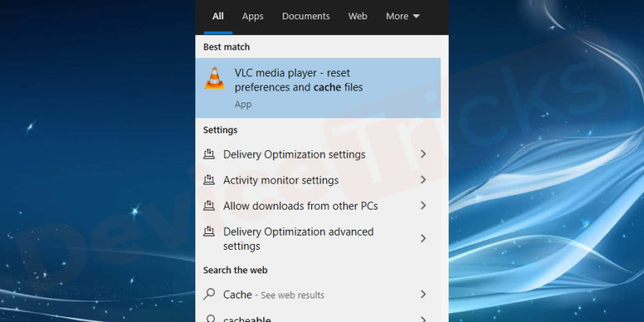Open the VLC cone icon best match
The image size is (644, 322).
[215, 78]
